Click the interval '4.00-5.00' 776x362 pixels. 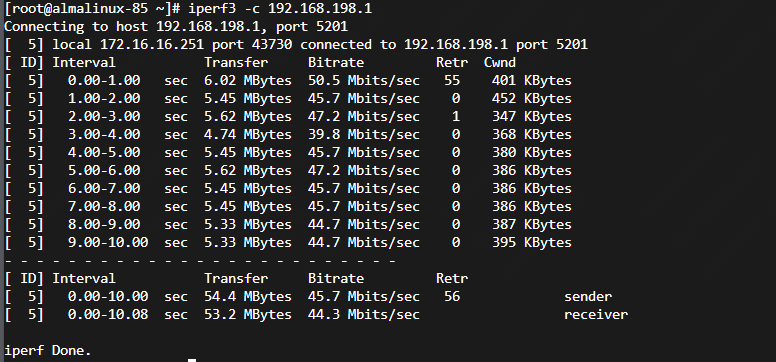104,153
